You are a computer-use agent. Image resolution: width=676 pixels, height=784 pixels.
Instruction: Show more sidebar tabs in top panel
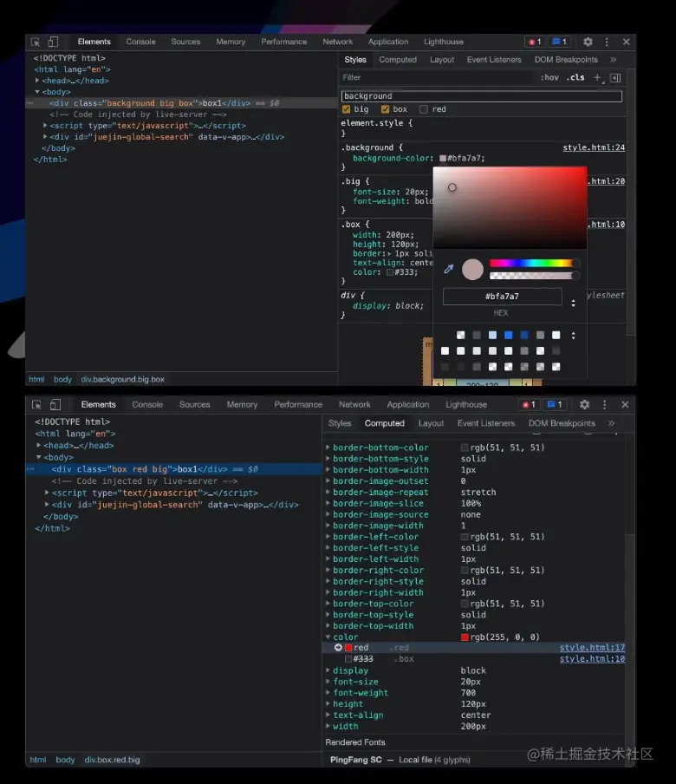click(613, 60)
